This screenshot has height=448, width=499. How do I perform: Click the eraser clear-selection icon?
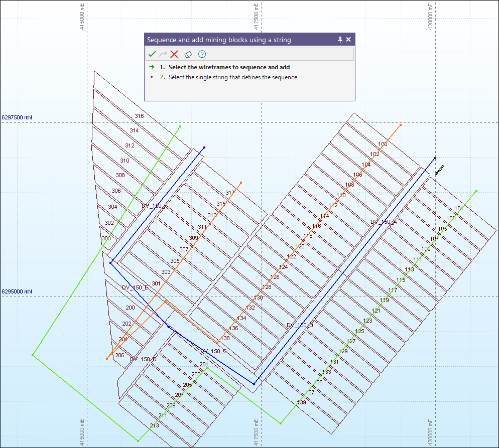188,54
